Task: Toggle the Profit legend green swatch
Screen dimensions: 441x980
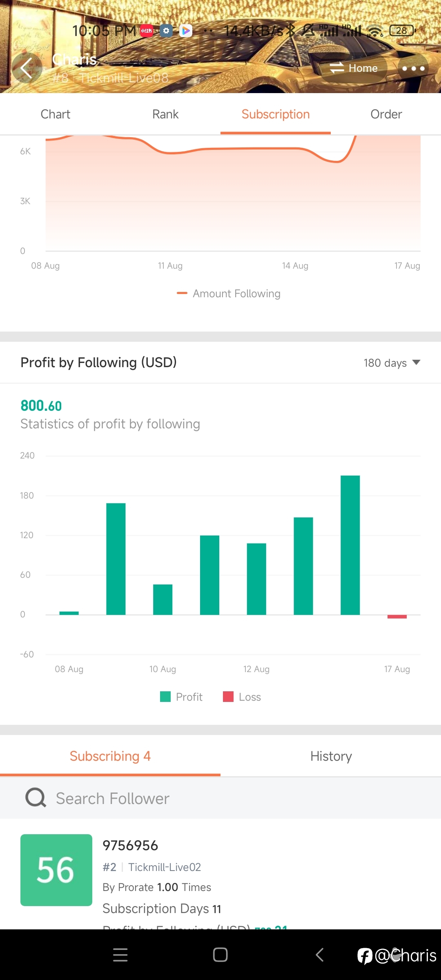Action: click(165, 697)
